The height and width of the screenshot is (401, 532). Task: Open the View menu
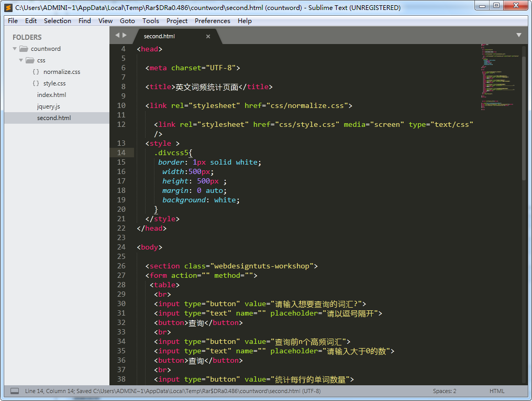(x=105, y=21)
